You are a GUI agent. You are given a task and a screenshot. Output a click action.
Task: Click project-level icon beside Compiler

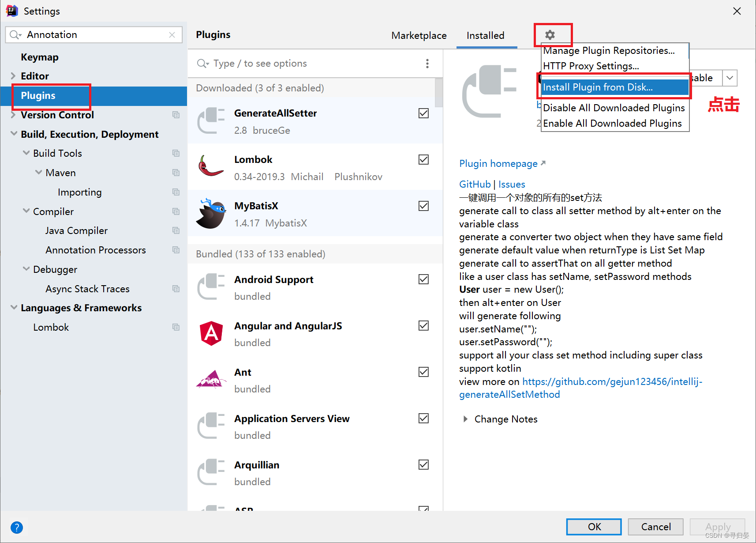click(x=176, y=211)
